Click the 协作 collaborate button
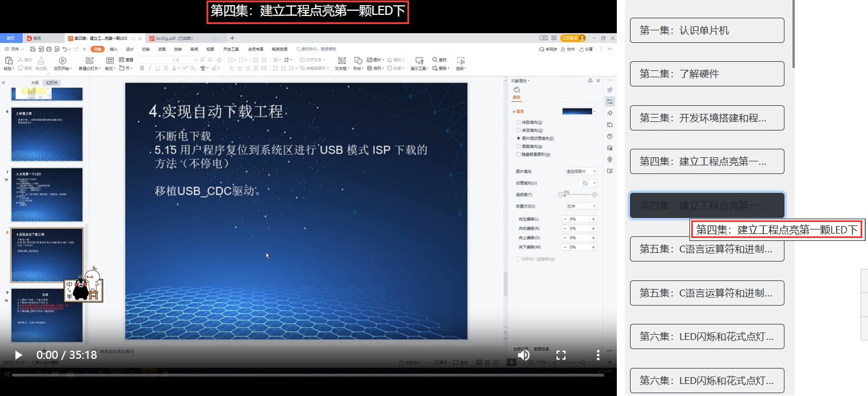 [x=567, y=49]
